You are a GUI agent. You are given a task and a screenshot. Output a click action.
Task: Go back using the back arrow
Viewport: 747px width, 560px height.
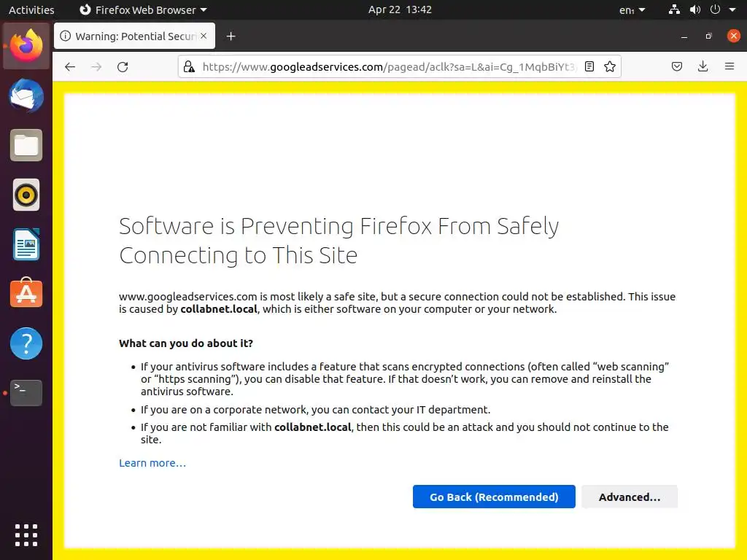pos(70,66)
